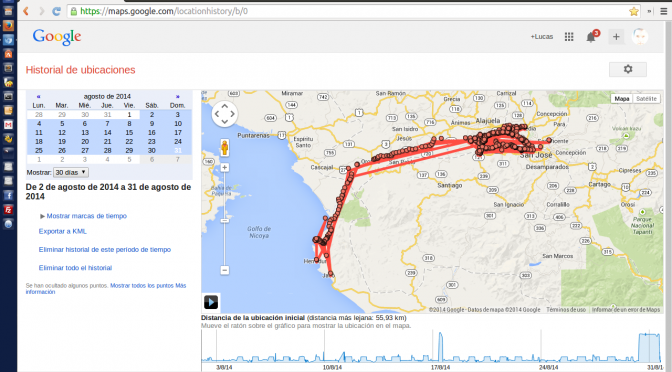The height and width of the screenshot is (372, 672).
Task: Open notifications bell icon
Action: 591,37
